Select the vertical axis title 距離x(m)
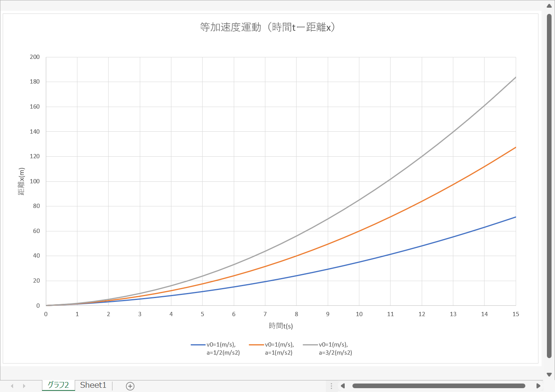The width and height of the screenshot is (555, 392). coord(22,181)
